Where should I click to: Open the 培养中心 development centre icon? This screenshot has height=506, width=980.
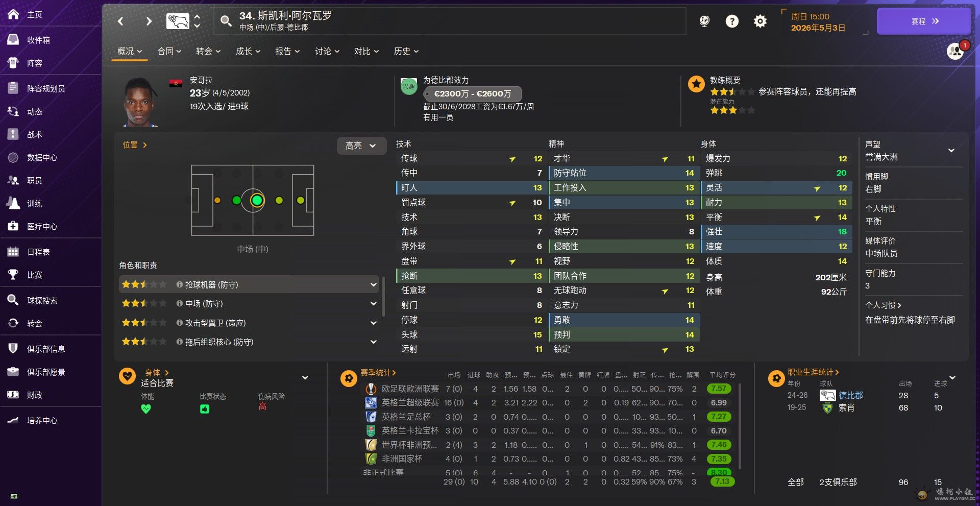pyautogui.click(x=13, y=420)
